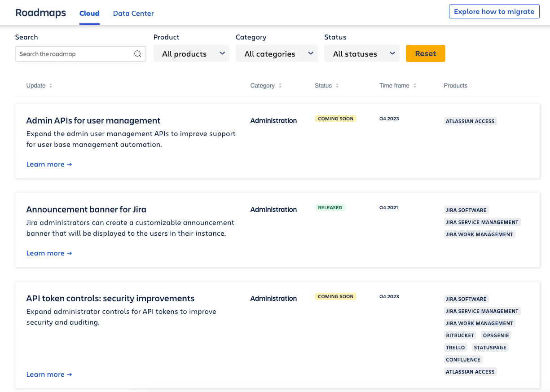Click the RELEASED status badge
Viewport: 550px width, 392px height.
330,208
